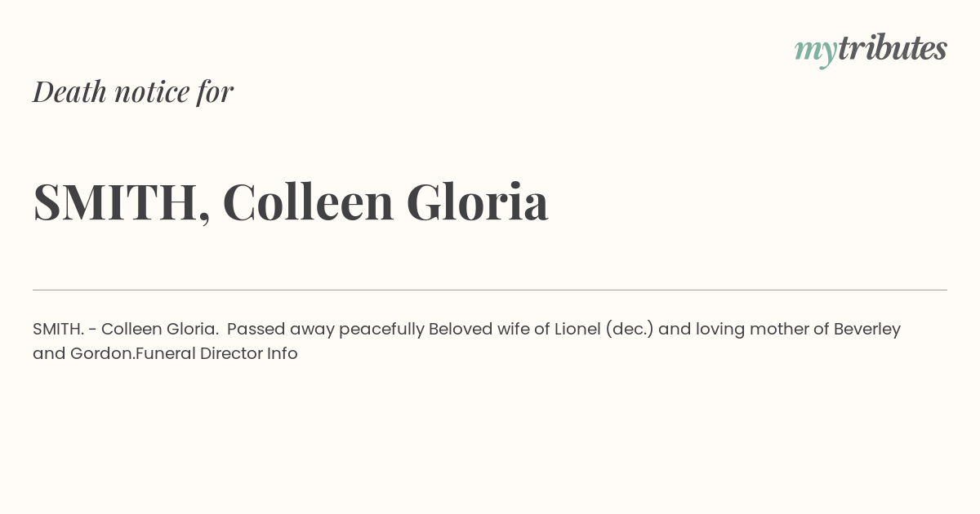Click the word "SMITH," in large title
The height and width of the screenshot is (514, 980).
coord(122,203)
